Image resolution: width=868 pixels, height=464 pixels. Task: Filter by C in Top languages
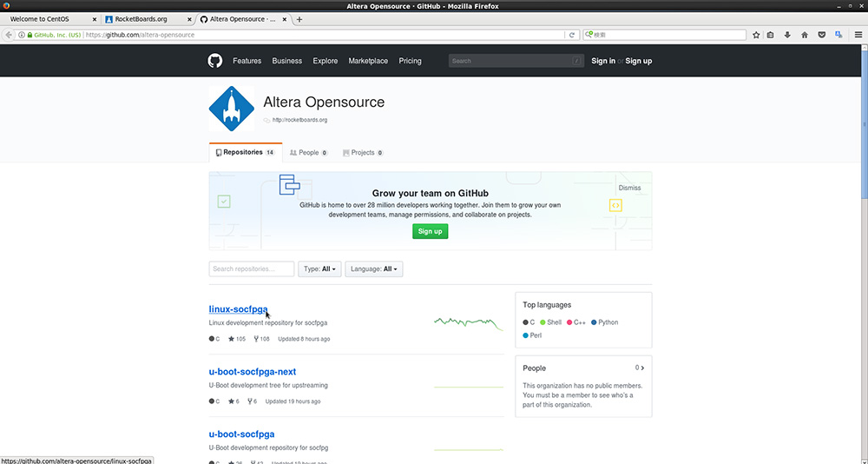coord(529,322)
